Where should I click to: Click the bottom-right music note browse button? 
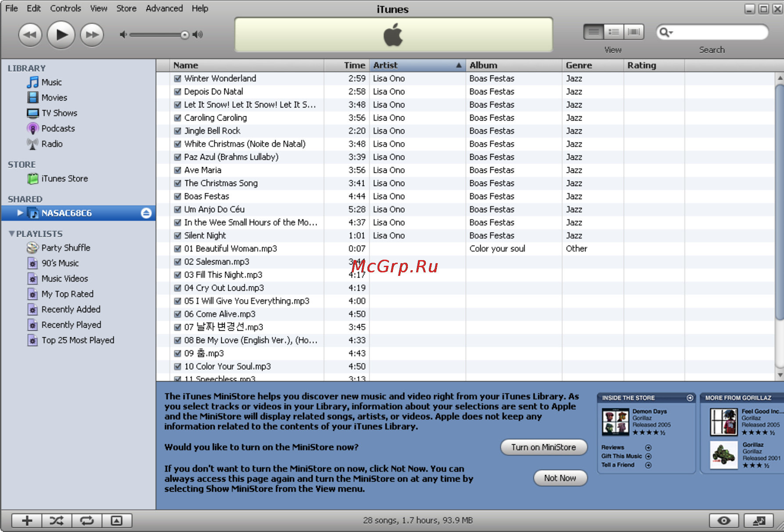tap(759, 521)
